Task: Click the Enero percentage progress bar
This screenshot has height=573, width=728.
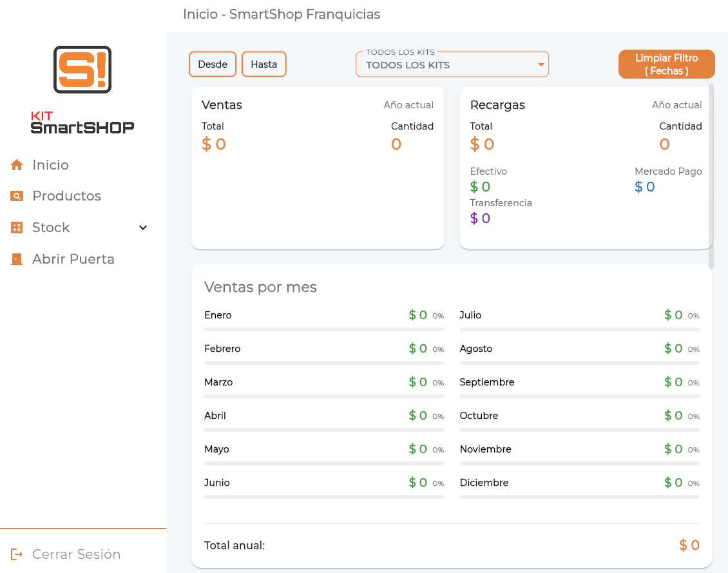Action: (323, 329)
